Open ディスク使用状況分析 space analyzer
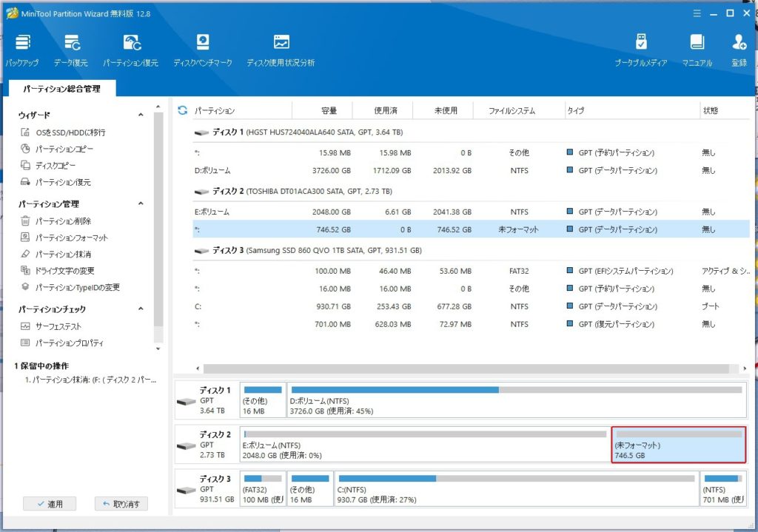758x532 pixels. point(281,50)
